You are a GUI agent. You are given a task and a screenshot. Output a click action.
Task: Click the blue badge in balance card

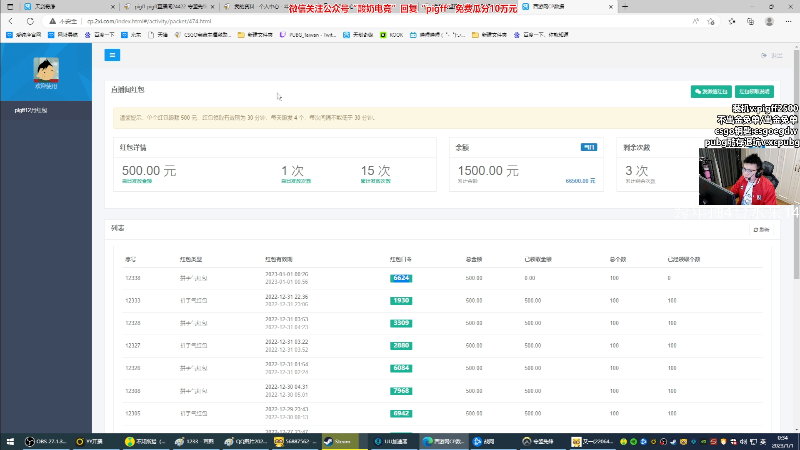pos(589,147)
